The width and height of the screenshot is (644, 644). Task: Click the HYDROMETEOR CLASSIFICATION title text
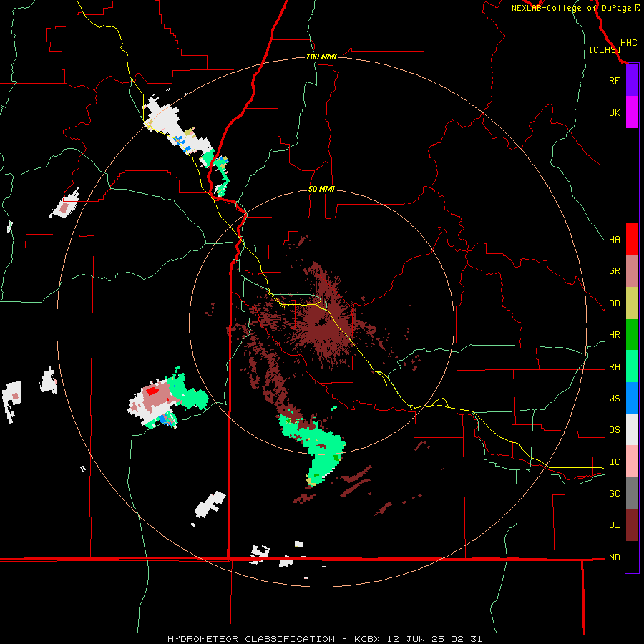point(251,639)
